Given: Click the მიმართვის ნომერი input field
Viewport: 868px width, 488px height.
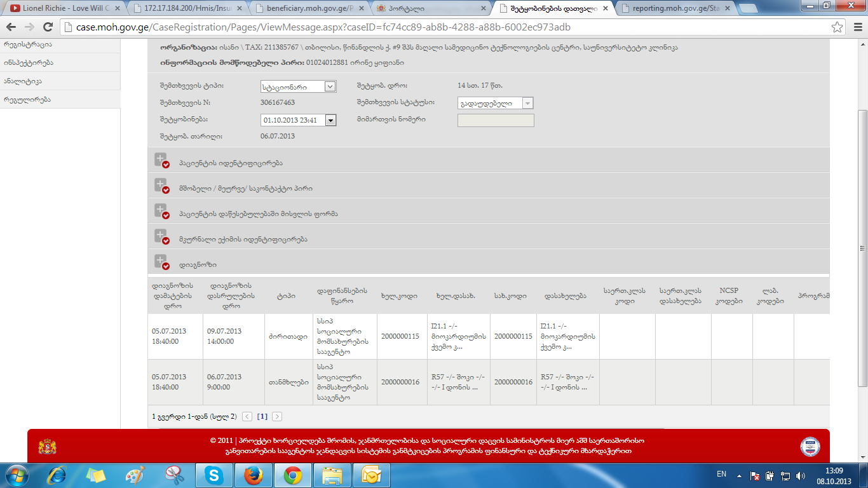Looking at the screenshot, I should pos(496,120).
